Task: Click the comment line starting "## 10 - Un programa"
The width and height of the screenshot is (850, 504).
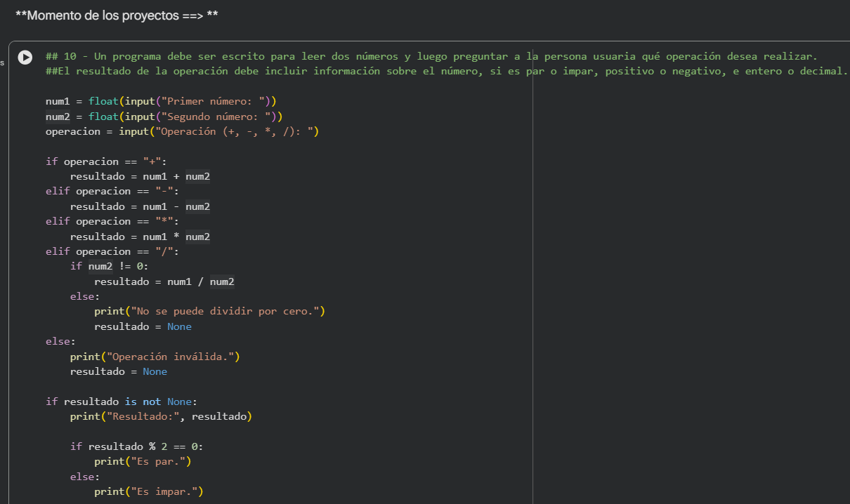Action: [432, 56]
